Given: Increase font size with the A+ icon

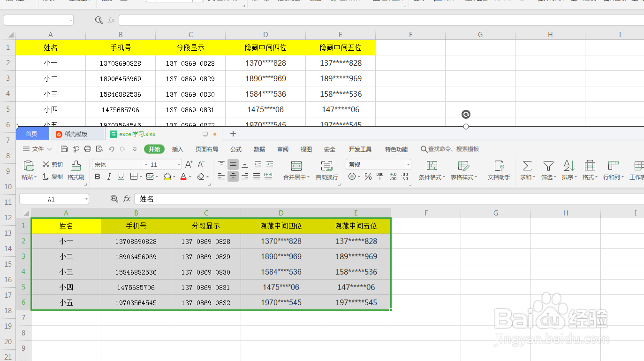Looking at the screenshot, I should pyautogui.click(x=189, y=164).
